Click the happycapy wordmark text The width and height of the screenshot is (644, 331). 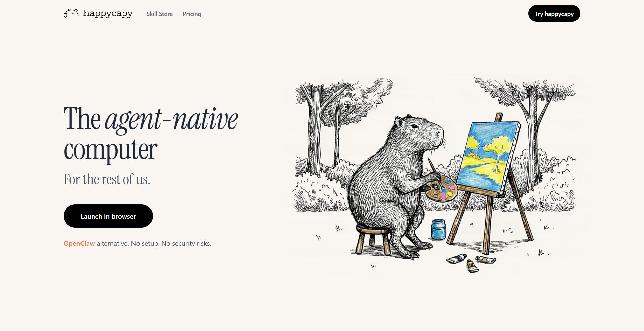click(x=108, y=13)
